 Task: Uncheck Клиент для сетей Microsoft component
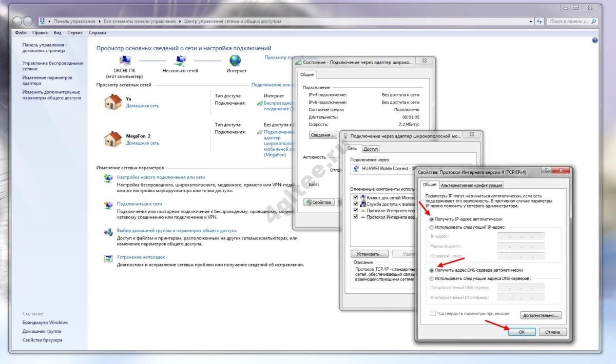(356, 197)
